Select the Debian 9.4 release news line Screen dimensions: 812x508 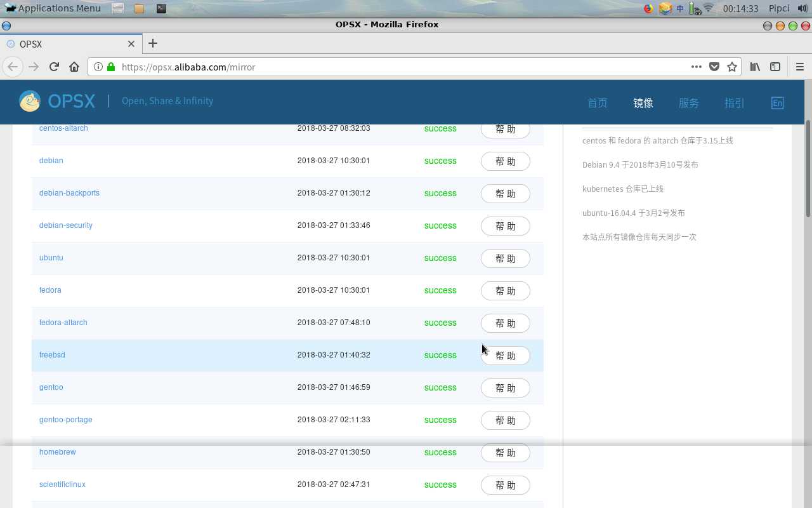[x=640, y=164]
